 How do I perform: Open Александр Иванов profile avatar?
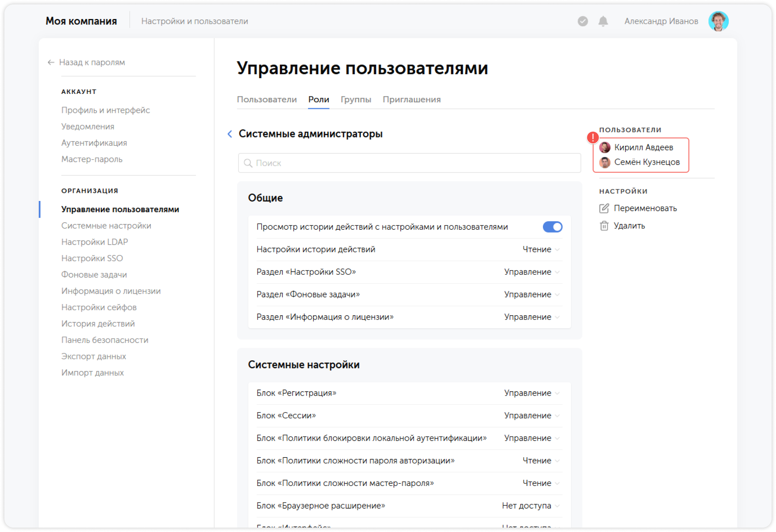coord(718,21)
